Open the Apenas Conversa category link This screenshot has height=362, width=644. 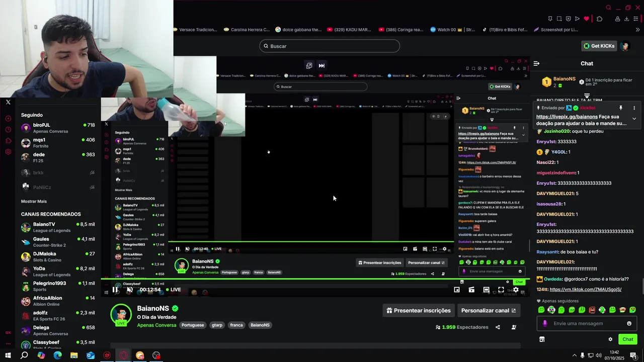coord(156,325)
